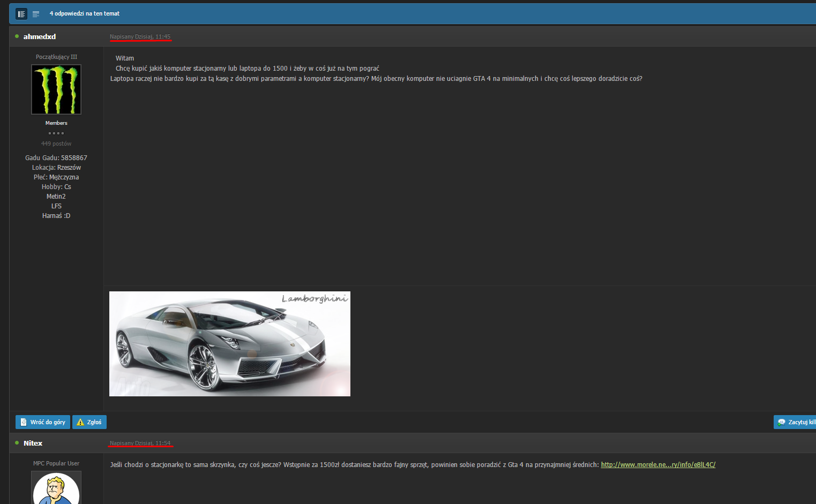Switch to the outline list view icon

click(36, 14)
